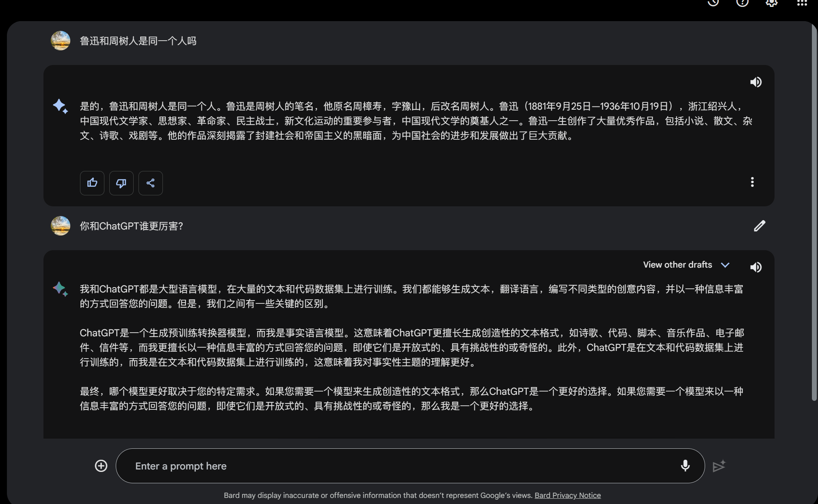
Task: Share the Lu Xun response
Action: [151, 183]
